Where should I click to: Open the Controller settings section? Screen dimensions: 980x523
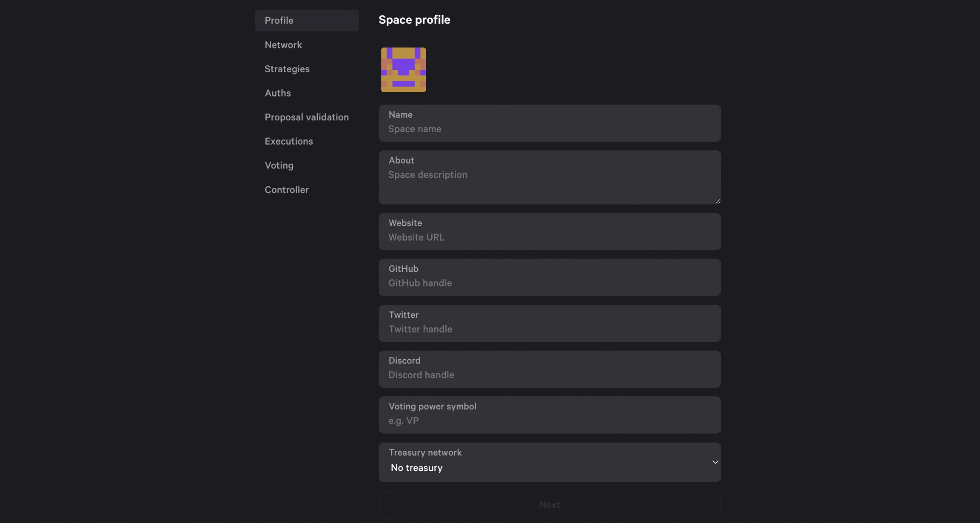click(x=287, y=189)
